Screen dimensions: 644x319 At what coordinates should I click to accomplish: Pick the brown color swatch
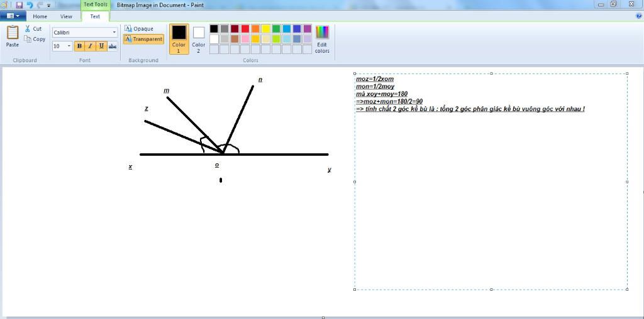(235, 39)
